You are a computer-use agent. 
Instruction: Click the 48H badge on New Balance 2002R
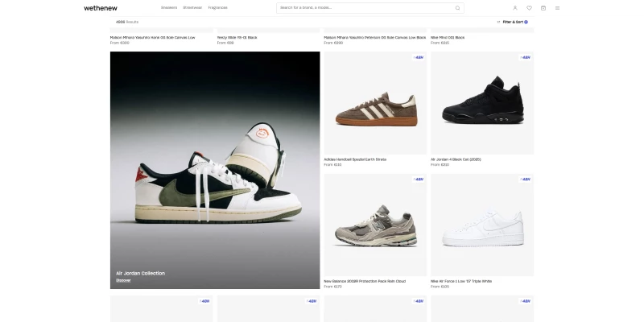point(419,179)
